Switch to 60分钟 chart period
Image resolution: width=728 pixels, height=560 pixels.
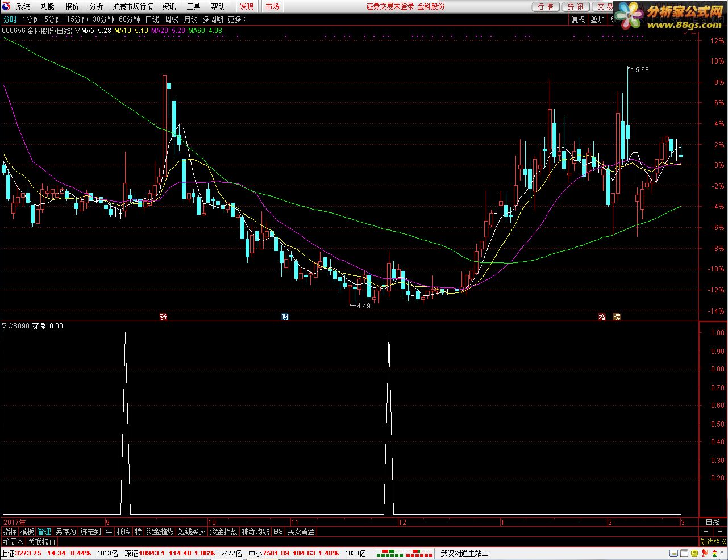pyautogui.click(x=130, y=19)
